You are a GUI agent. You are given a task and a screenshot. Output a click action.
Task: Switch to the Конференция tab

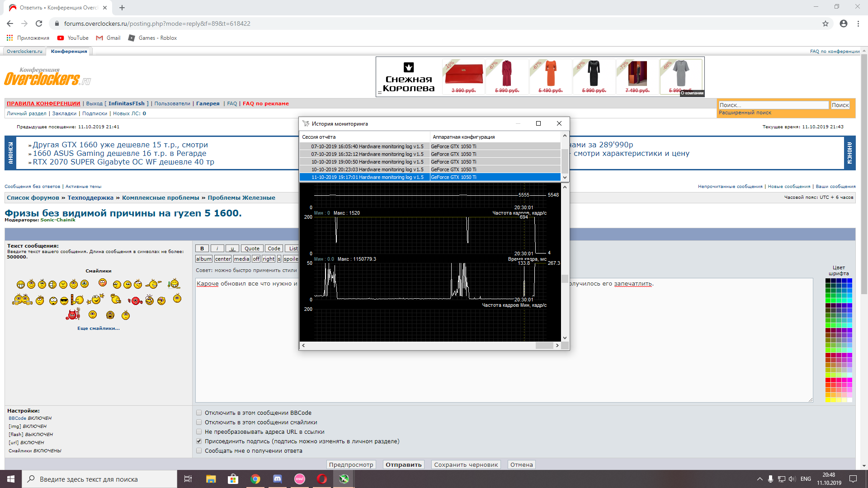coord(69,51)
